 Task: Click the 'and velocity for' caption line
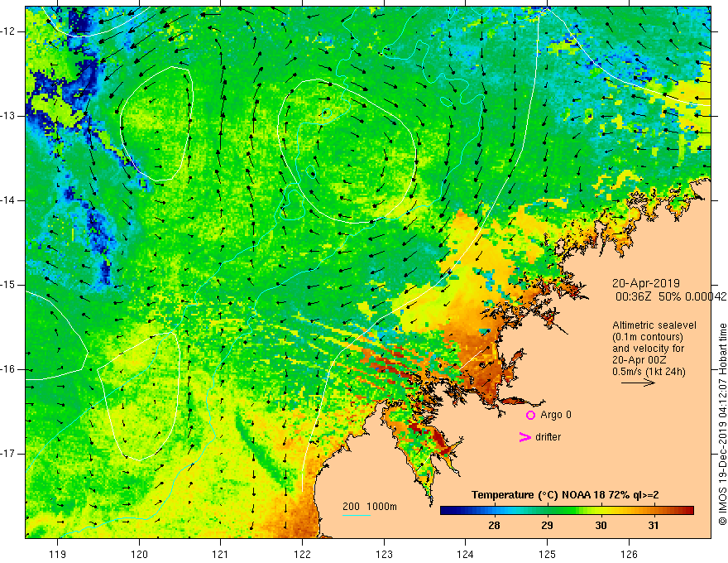tap(648, 349)
